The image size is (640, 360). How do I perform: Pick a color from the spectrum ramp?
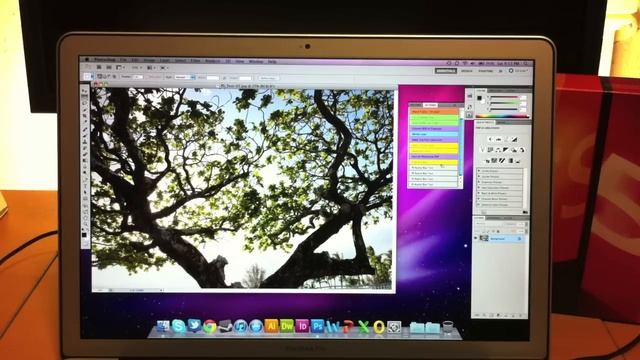point(502,116)
